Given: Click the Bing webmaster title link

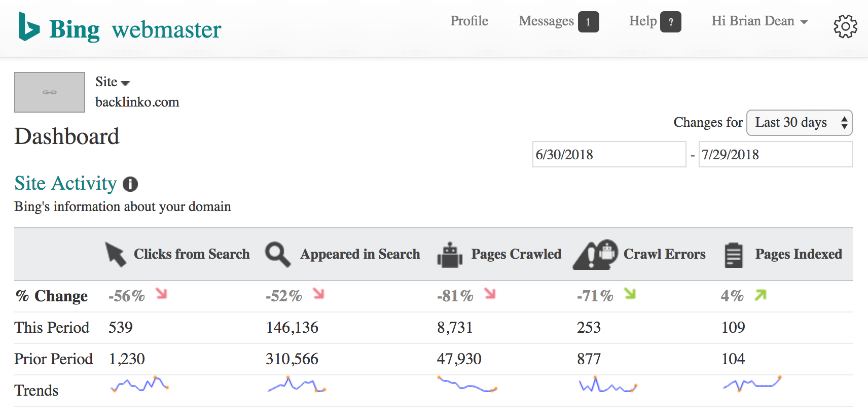Looking at the screenshot, I should point(135,29).
